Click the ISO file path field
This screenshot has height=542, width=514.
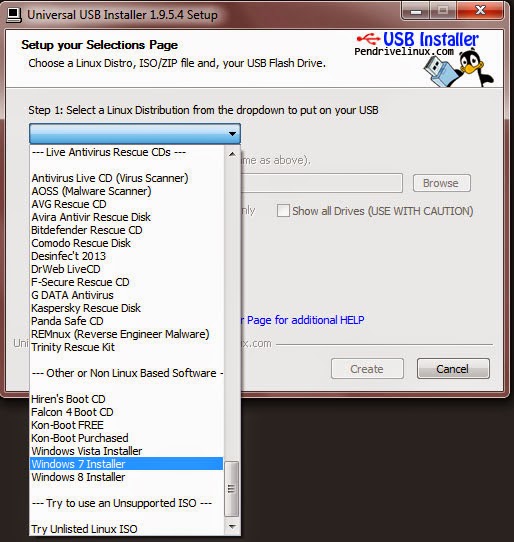point(321,183)
